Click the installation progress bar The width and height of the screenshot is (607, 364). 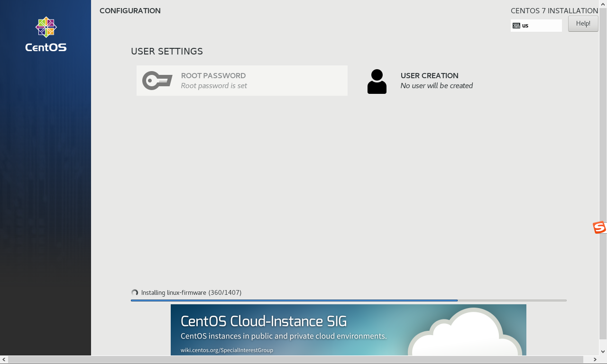coord(349,300)
